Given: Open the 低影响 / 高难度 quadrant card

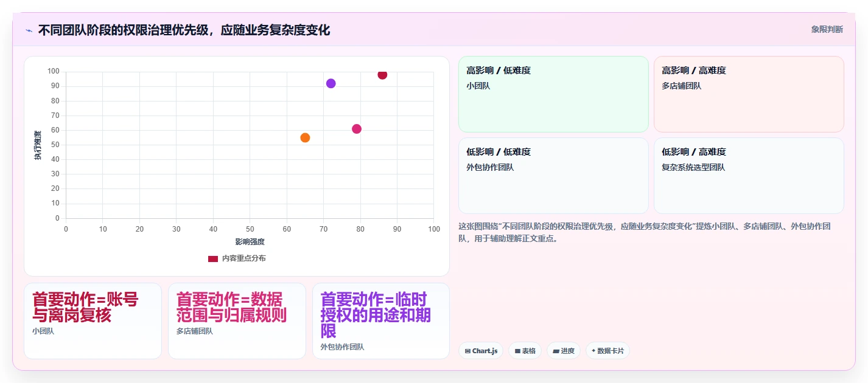Looking at the screenshot, I should [749, 176].
